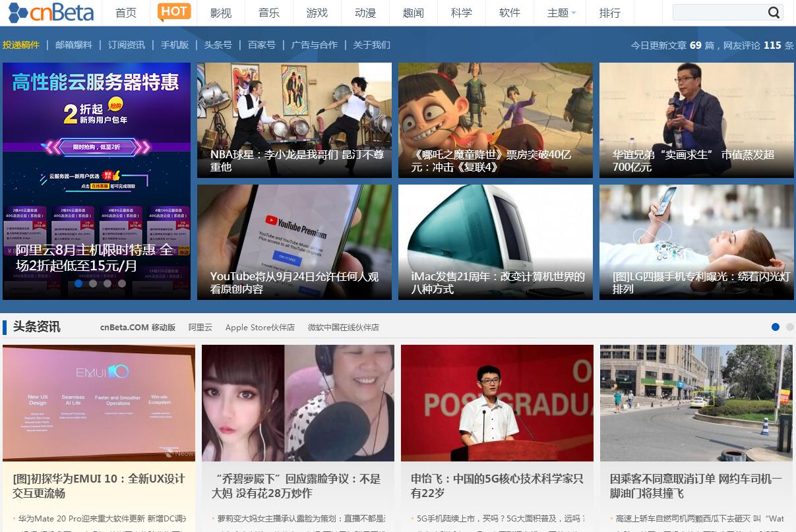Click the cnBeta logo

point(51,13)
